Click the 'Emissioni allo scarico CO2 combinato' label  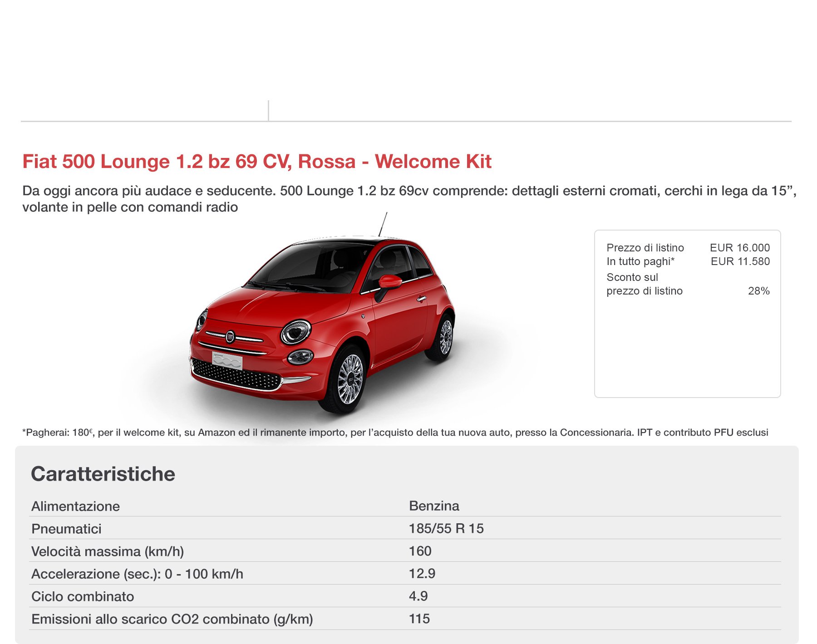click(x=172, y=619)
